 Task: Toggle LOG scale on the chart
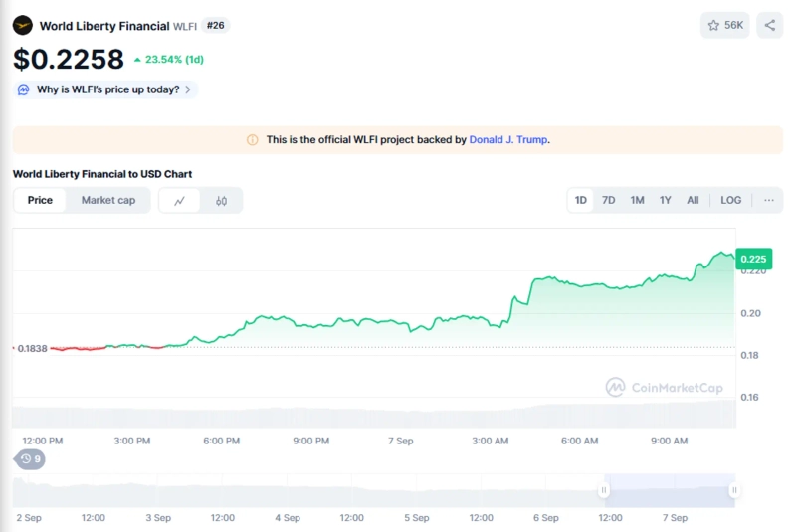(x=730, y=200)
